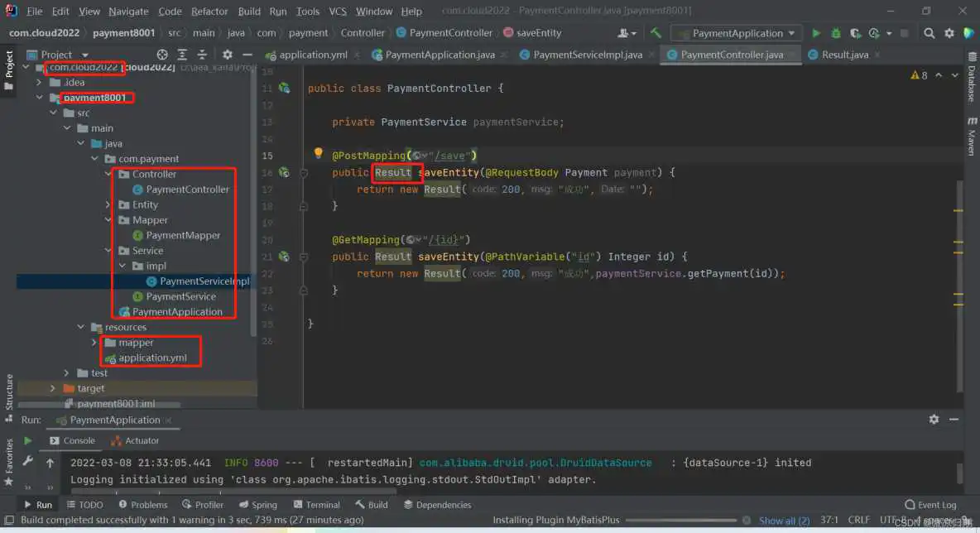Open the Terminal tool window button
This screenshot has height=533, width=980.
tap(316, 504)
